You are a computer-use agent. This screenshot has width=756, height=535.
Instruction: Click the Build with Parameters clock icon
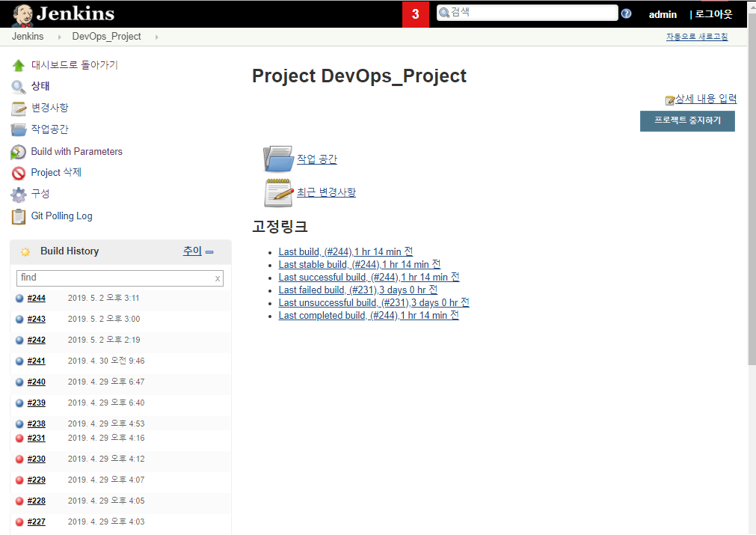pyautogui.click(x=19, y=152)
